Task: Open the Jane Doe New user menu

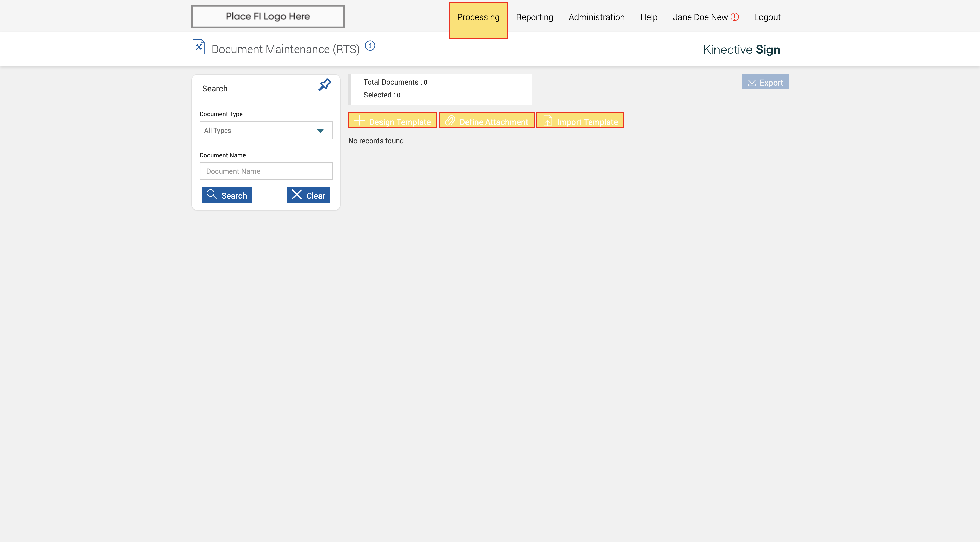Action: tap(700, 18)
